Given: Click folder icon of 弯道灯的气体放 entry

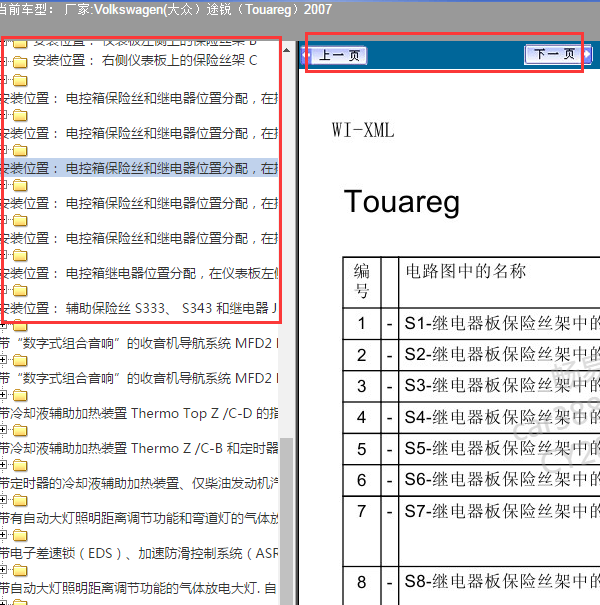Looking at the screenshot, I should pos(20,501).
